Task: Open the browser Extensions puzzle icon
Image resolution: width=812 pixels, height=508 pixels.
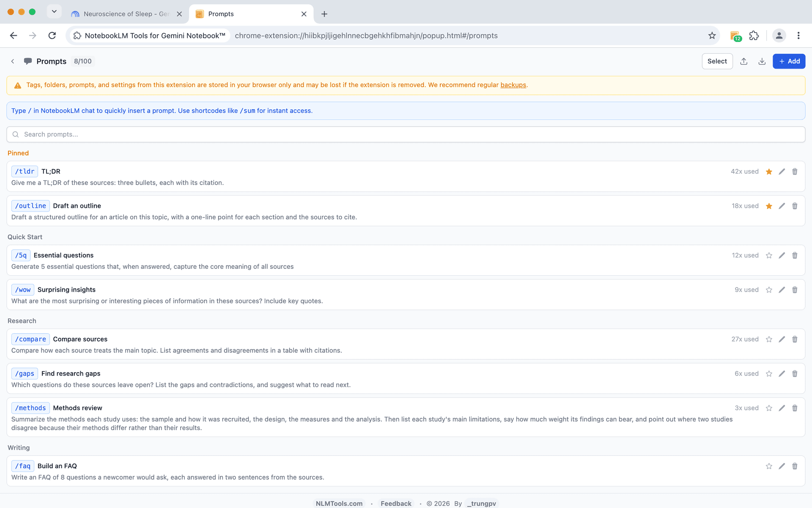Action: pos(754,36)
